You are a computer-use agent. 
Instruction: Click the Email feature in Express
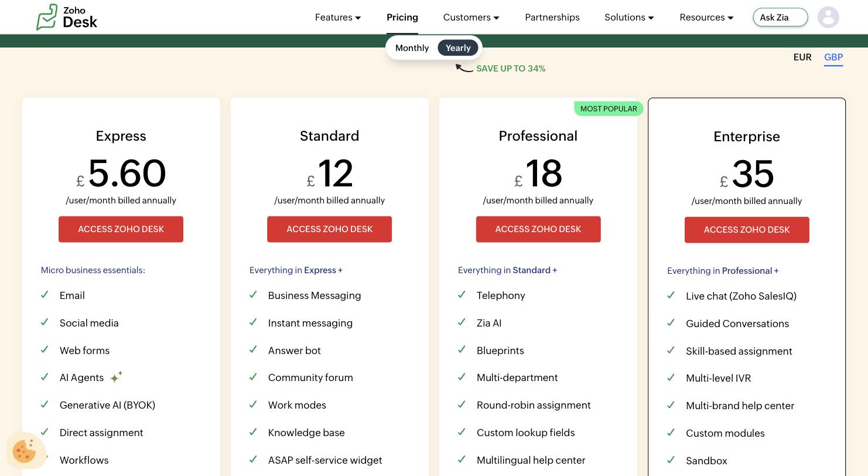(x=72, y=295)
